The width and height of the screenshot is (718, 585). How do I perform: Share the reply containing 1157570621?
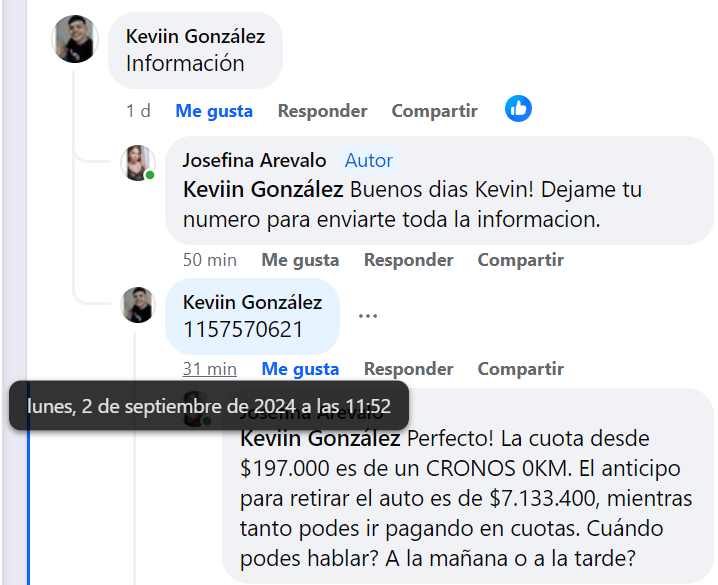pyautogui.click(x=520, y=369)
